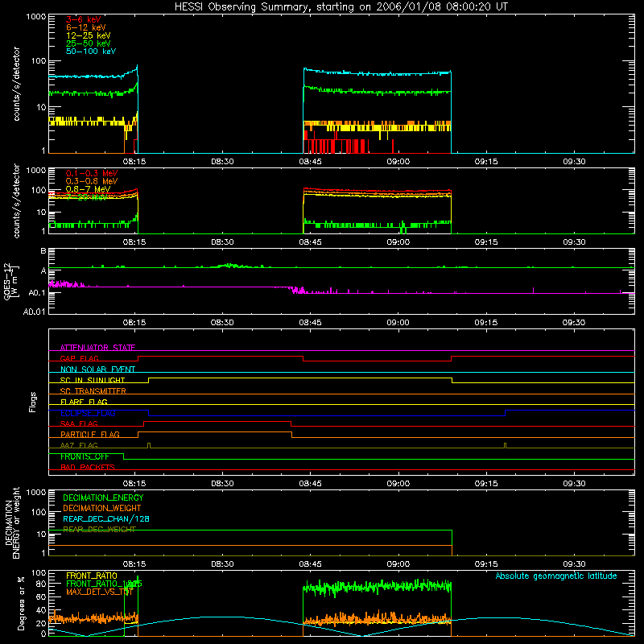Image resolution: width=644 pixels, height=644 pixels.
Task: Click the 1000 tick label on the keV panel
Action: click(36, 17)
